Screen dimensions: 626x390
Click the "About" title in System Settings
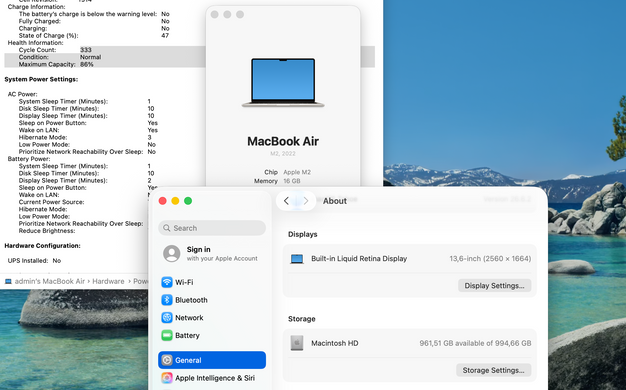(x=335, y=201)
